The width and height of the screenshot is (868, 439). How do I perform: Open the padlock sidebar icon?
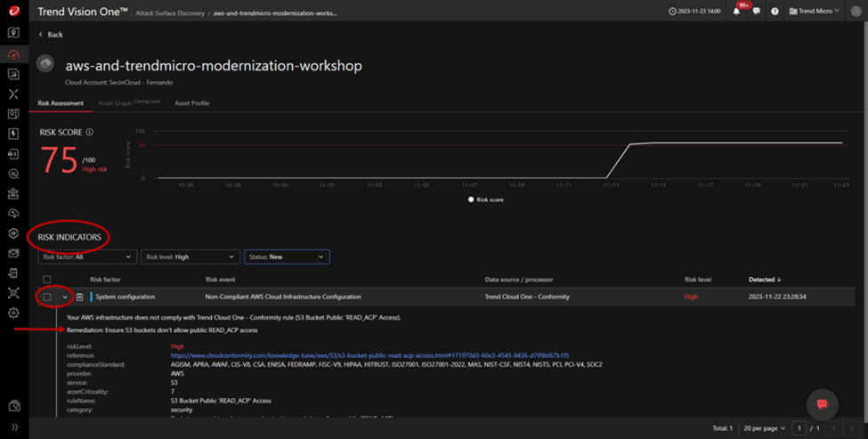(14, 154)
